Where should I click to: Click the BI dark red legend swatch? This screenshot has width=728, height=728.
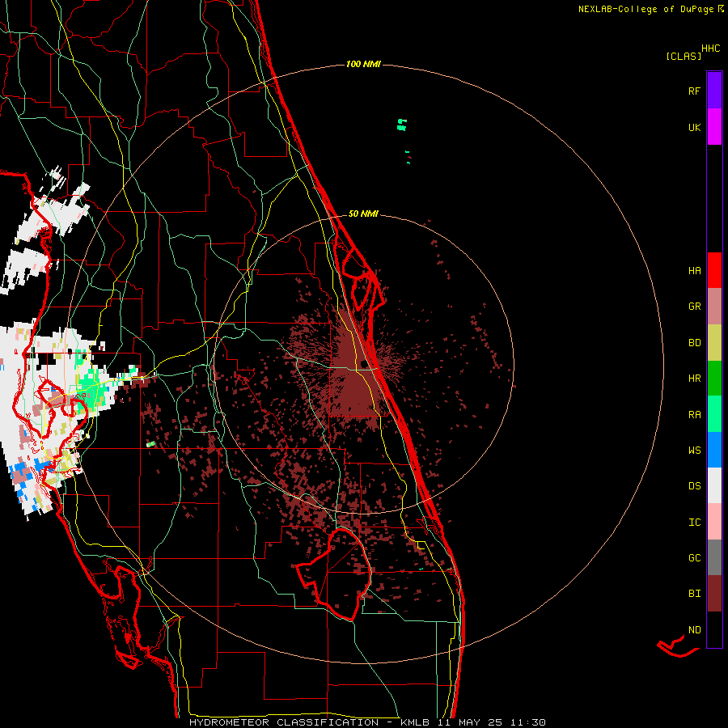[x=714, y=594]
